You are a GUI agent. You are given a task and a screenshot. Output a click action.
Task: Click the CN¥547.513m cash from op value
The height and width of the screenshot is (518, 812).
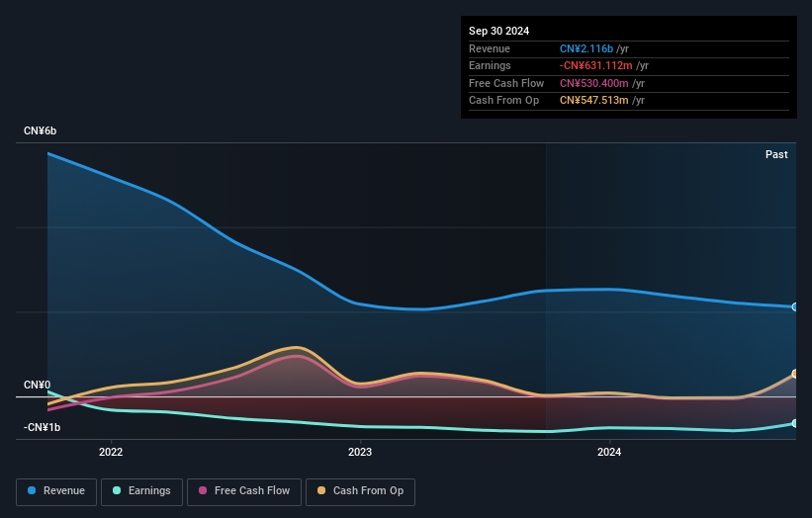[594, 101]
